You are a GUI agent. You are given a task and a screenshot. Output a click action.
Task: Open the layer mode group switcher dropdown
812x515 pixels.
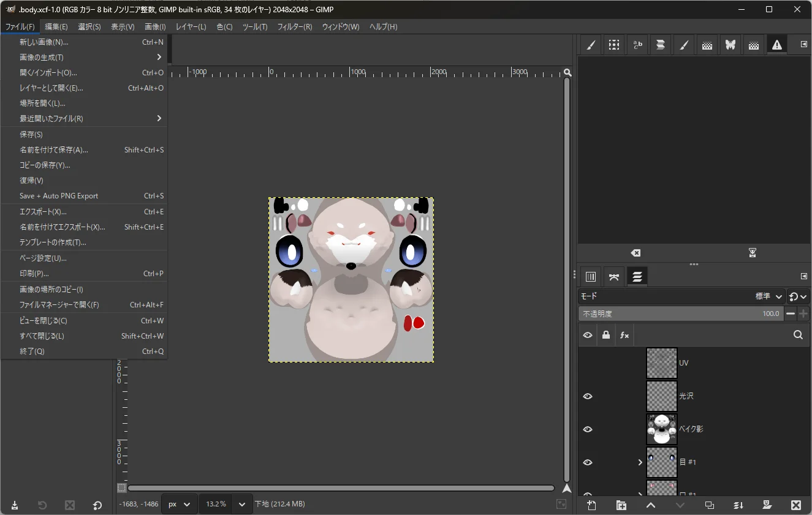coord(798,296)
